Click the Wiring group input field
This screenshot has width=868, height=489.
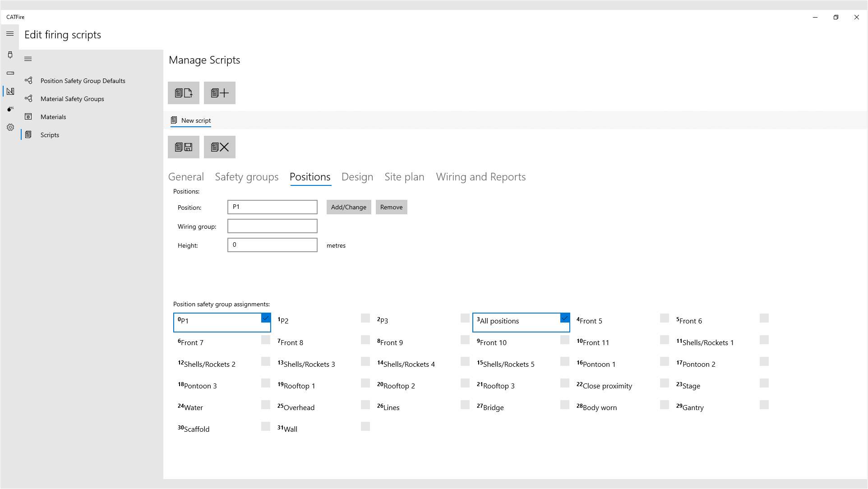click(272, 226)
